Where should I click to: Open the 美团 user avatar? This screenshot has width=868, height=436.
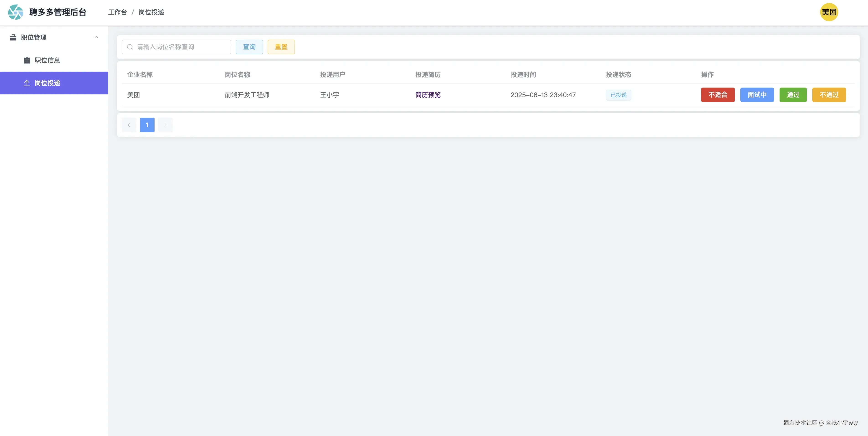pos(829,12)
